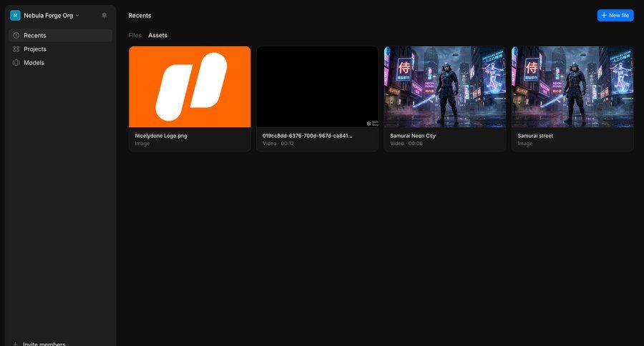Click the Invite members link

coord(44,344)
